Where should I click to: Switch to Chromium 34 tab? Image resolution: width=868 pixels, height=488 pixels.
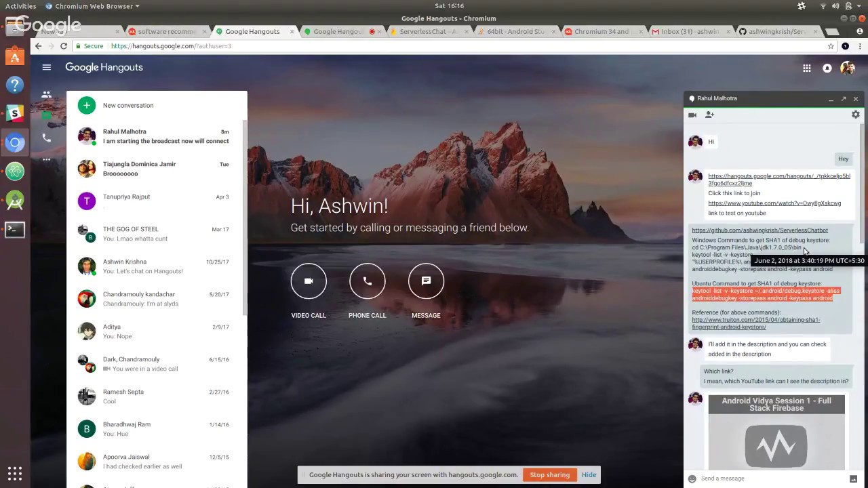coord(604,31)
